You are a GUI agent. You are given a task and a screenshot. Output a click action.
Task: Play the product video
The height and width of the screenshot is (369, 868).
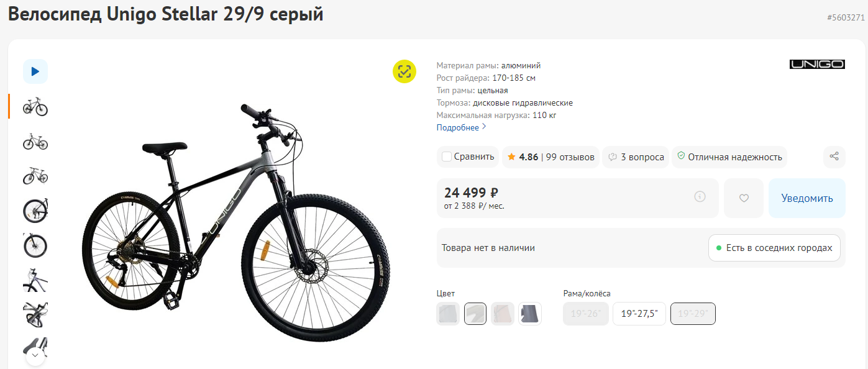tap(35, 71)
